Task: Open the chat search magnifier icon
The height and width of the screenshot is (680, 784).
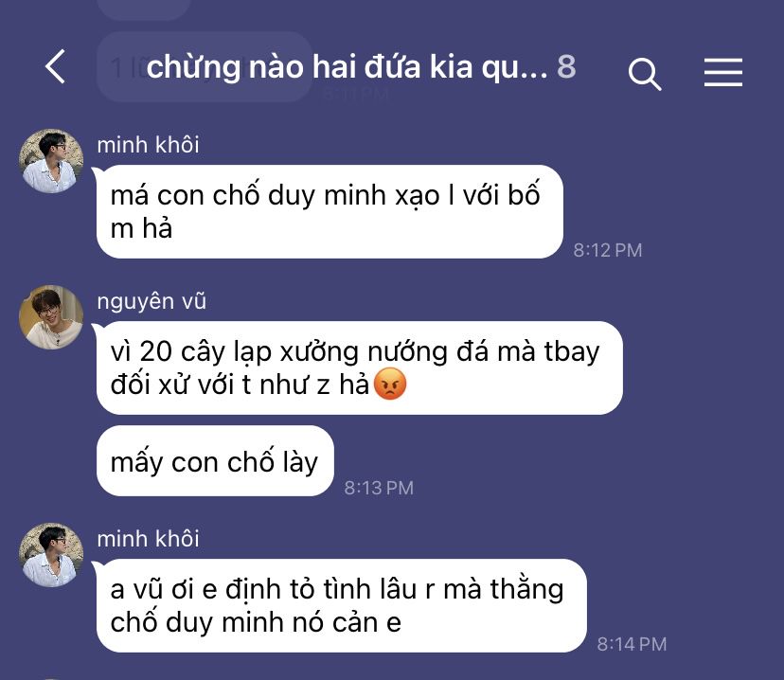Action: [x=645, y=74]
